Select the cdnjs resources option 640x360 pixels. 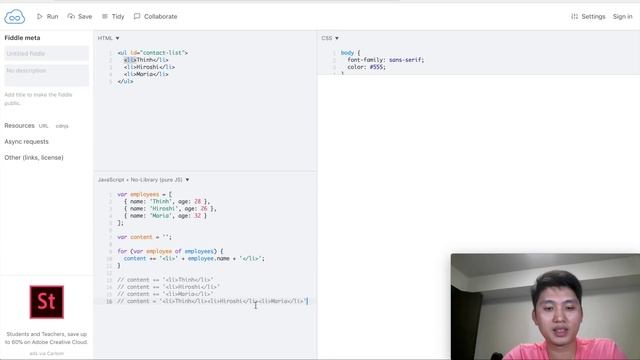(x=62, y=126)
